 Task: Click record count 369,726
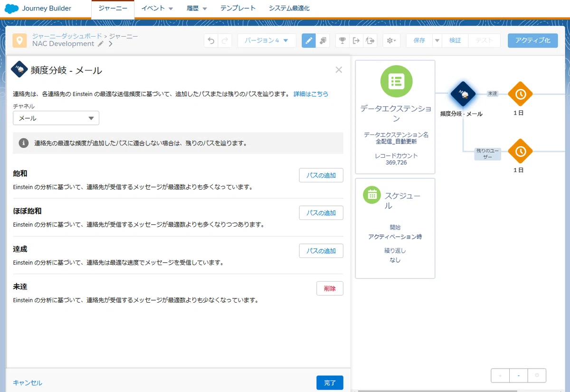point(395,163)
